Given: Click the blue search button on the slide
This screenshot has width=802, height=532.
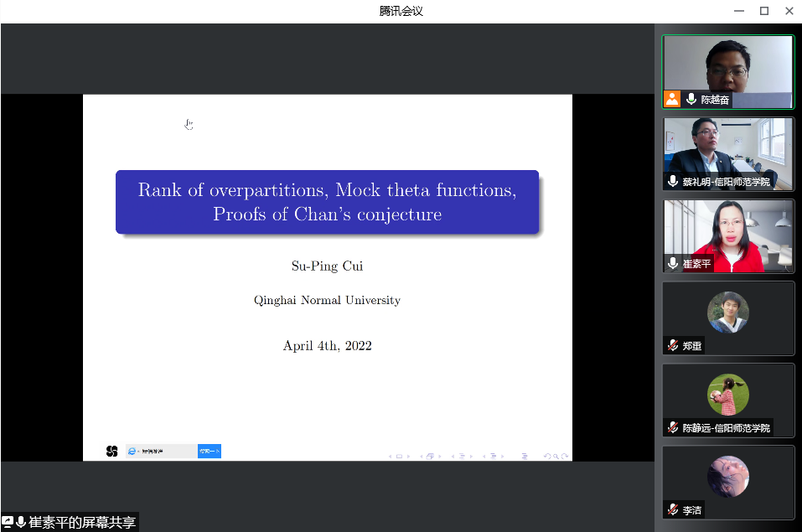Looking at the screenshot, I should (210, 452).
